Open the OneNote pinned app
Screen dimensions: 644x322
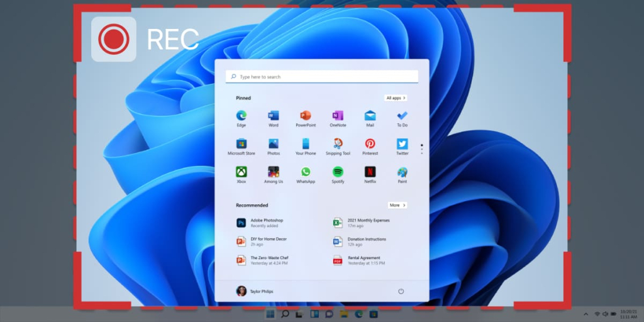[x=338, y=119]
